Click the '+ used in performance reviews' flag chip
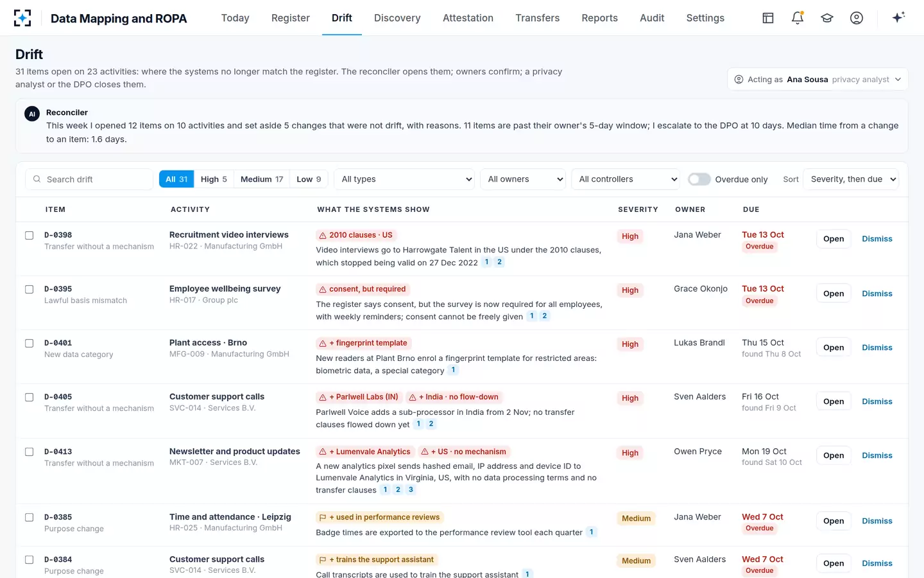Image resolution: width=924 pixels, height=578 pixels. 379,517
